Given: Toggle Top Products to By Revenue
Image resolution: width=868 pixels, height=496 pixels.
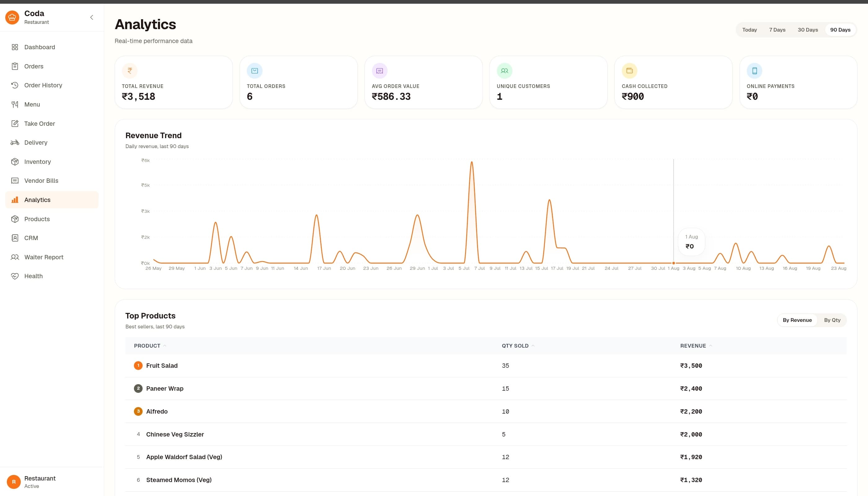Looking at the screenshot, I should pyautogui.click(x=797, y=320).
